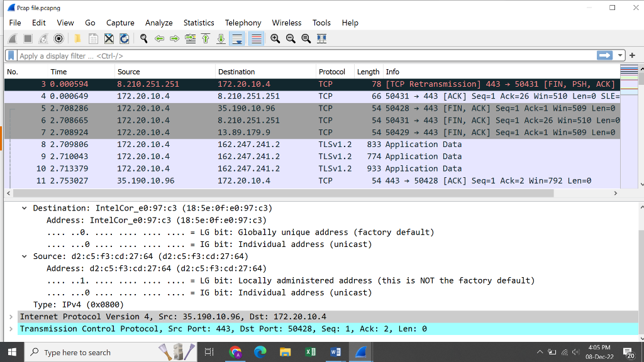The height and width of the screenshot is (362, 644).
Task: Apply the display filter arrow button
Action: point(604,55)
